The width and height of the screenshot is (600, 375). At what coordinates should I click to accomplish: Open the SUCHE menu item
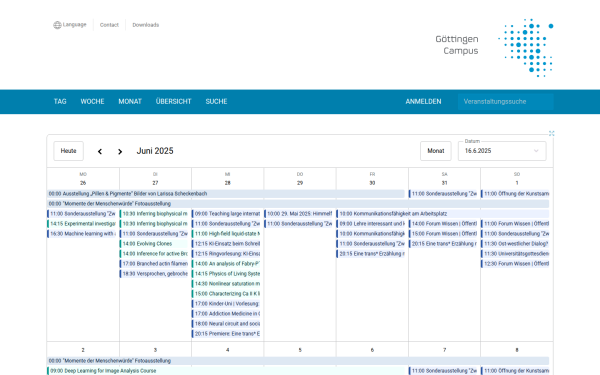pyautogui.click(x=216, y=101)
